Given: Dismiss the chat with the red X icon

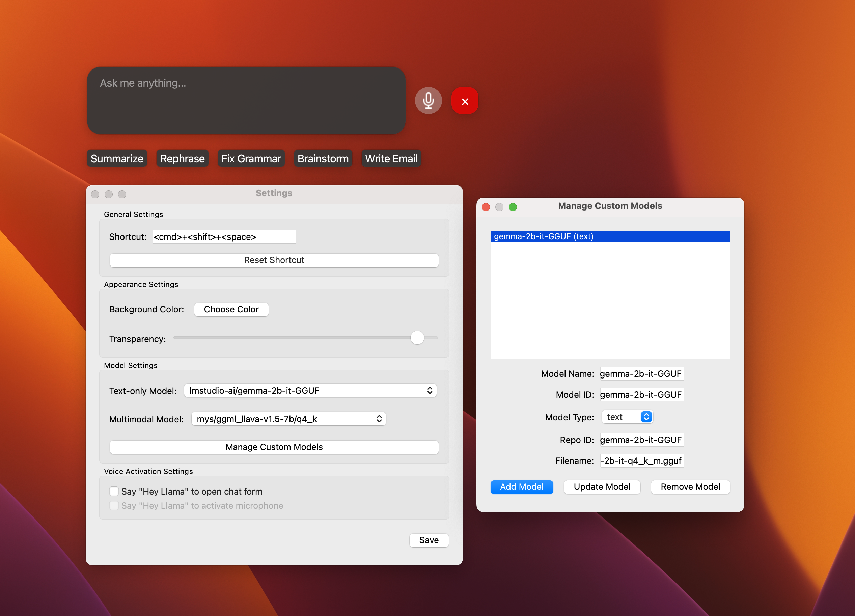Looking at the screenshot, I should [464, 101].
